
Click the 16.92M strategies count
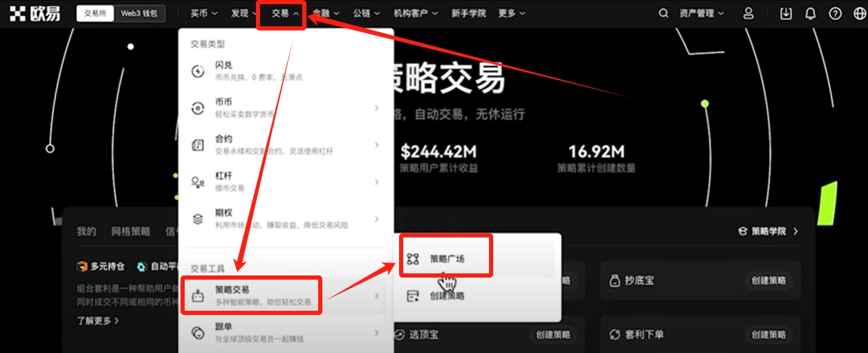pyautogui.click(x=596, y=151)
